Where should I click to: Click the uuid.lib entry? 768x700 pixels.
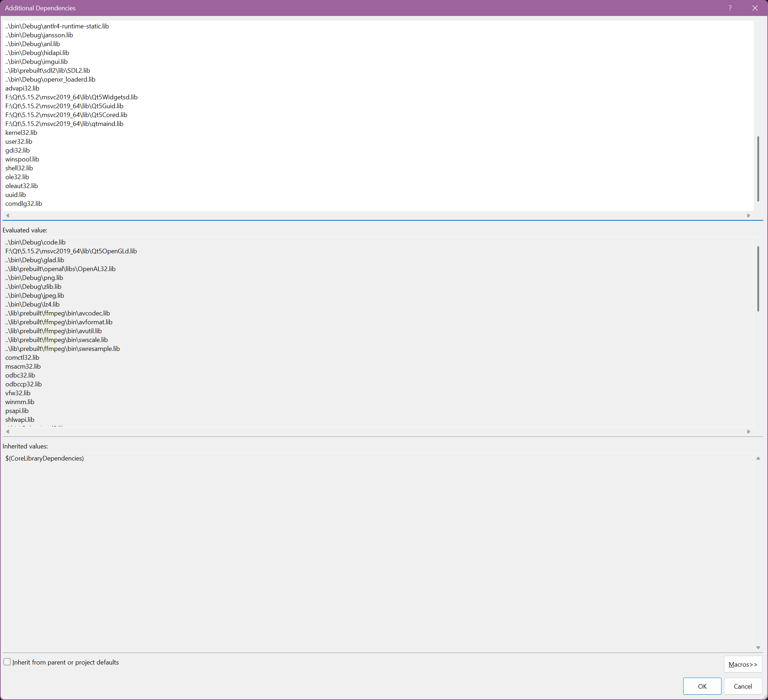pos(16,195)
